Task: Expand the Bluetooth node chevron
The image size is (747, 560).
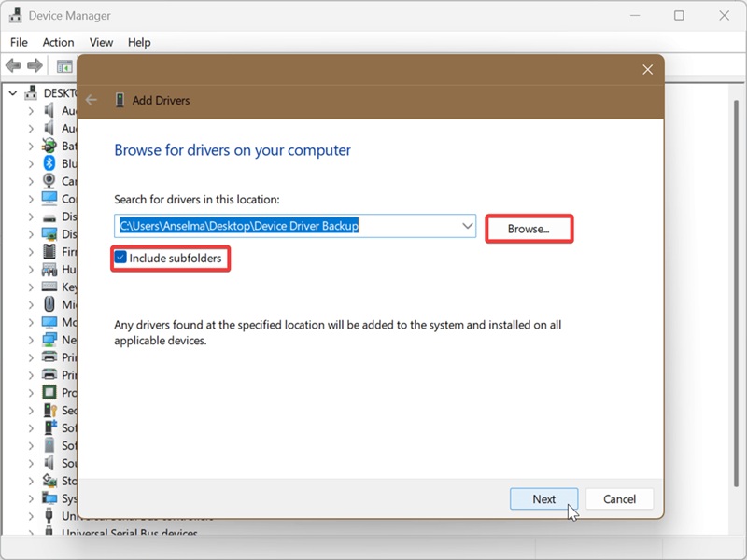Action: [31, 164]
